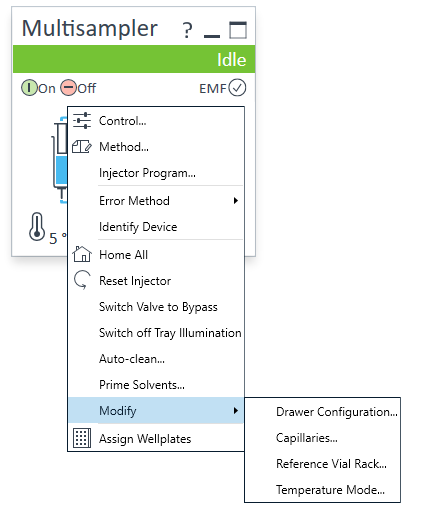Select Switch Valve to Bypass
The width and height of the screenshot is (428, 530).
tap(158, 307)
